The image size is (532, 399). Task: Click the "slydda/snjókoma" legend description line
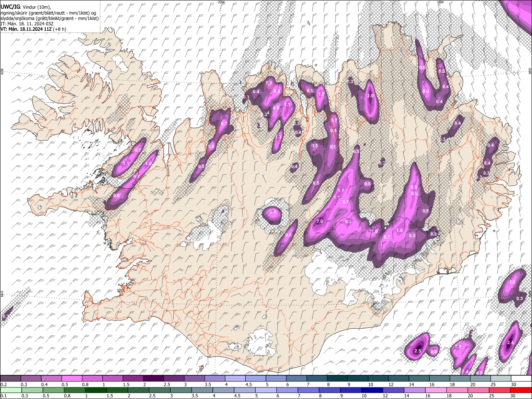(49, 18)
